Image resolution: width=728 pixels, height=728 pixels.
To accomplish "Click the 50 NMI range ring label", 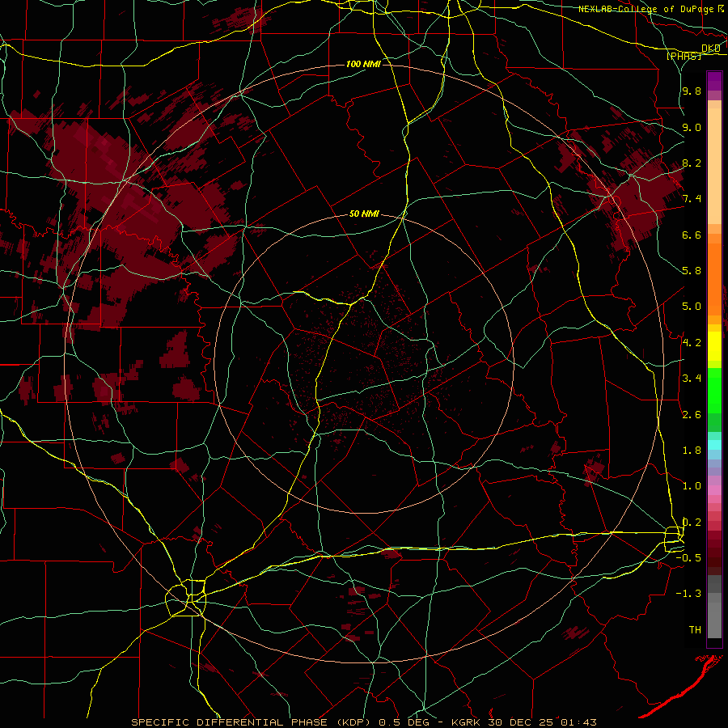I will (x=365, y=214).
